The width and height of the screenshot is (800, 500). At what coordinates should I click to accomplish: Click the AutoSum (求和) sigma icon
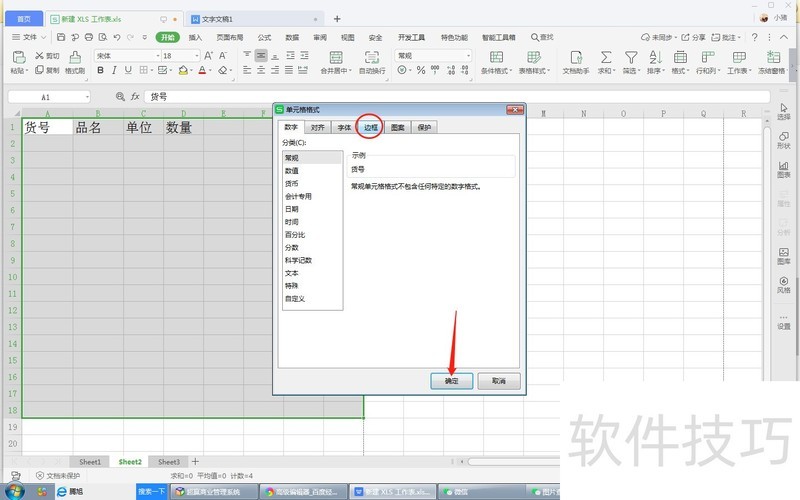604,57
